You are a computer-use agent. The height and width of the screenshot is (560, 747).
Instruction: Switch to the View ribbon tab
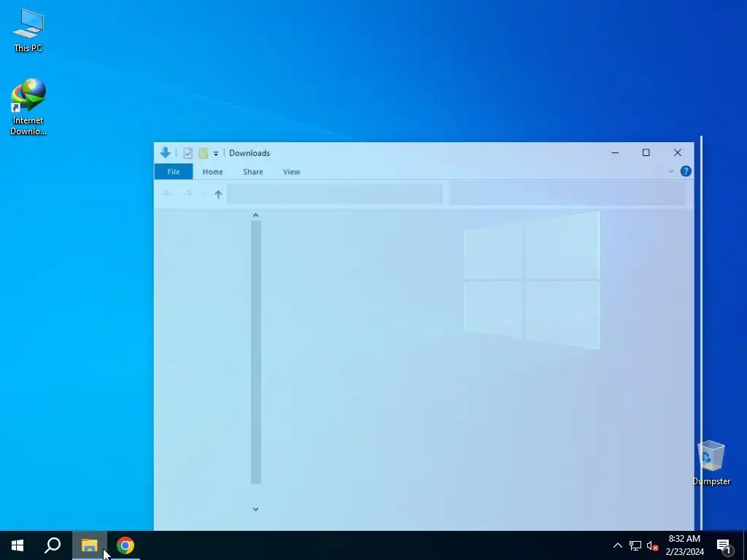pyautogui.click(x=292, y=171)
